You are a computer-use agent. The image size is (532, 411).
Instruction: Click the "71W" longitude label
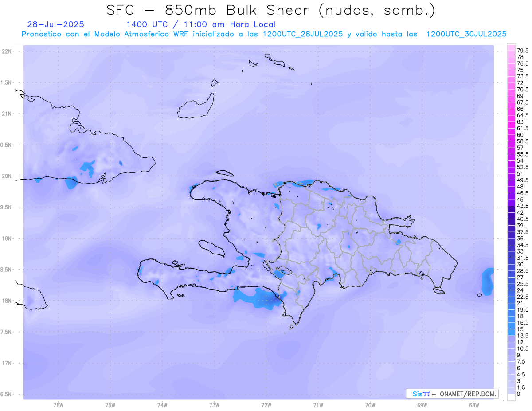[x=318, y=405]
